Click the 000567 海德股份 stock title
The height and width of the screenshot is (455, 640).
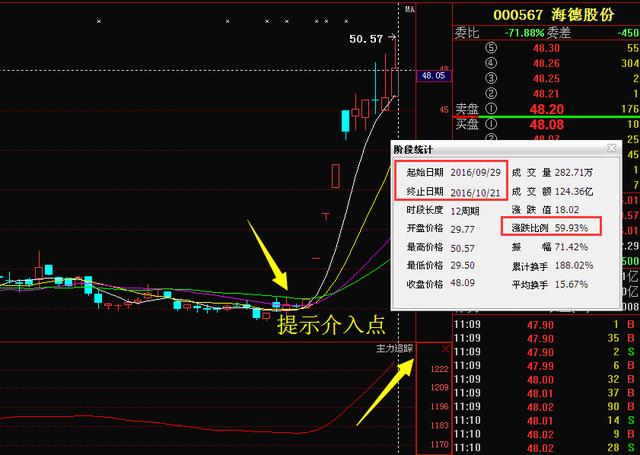(x=553, y=15)
